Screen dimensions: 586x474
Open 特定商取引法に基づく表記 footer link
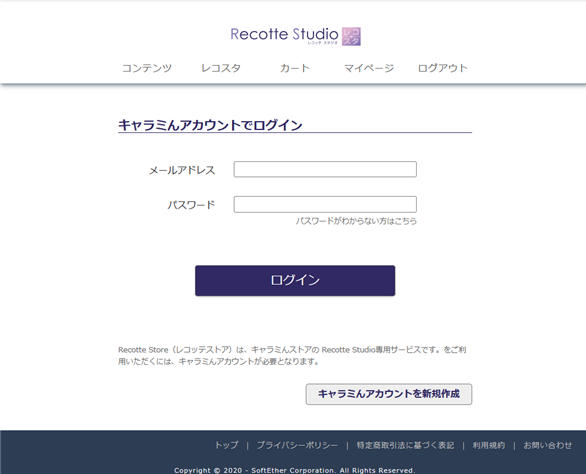[405, 445]
